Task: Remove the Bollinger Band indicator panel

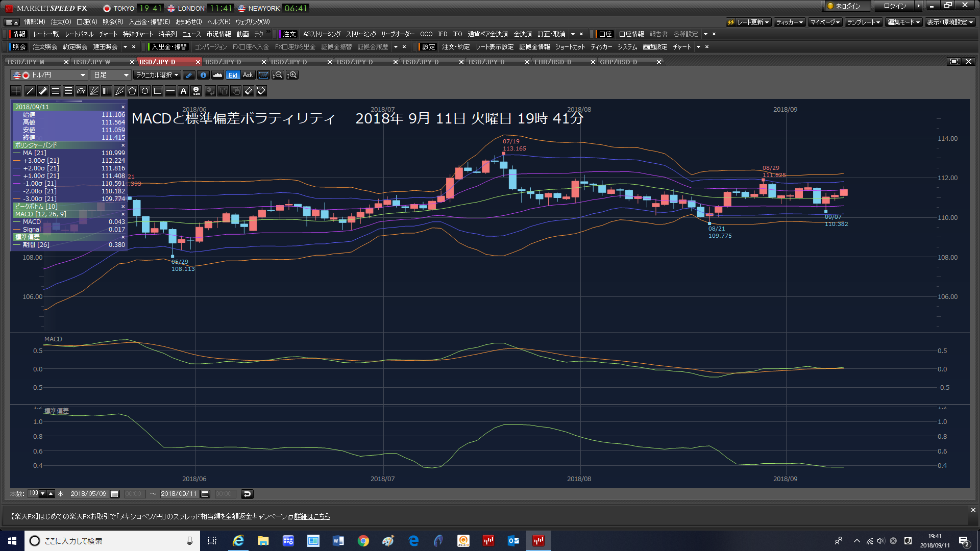Action: coord(123,145)
